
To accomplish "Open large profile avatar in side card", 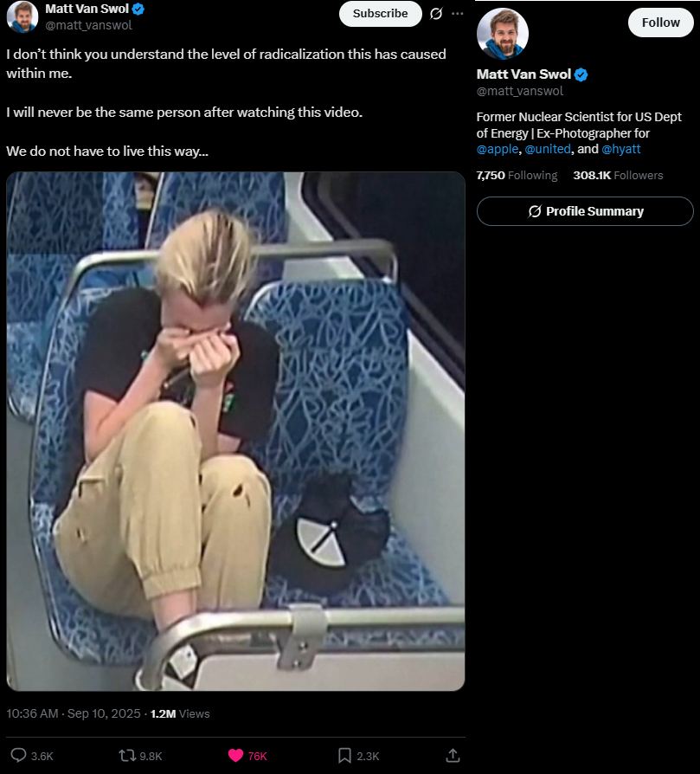I will point(502,34).
